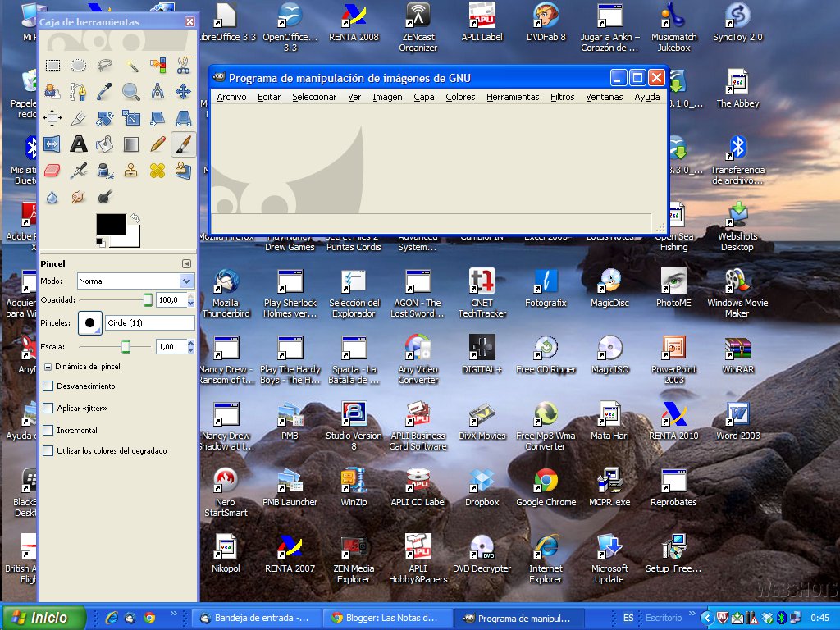
Task: Select the Perspective Clone tool
Action: (x=183, y=171)
